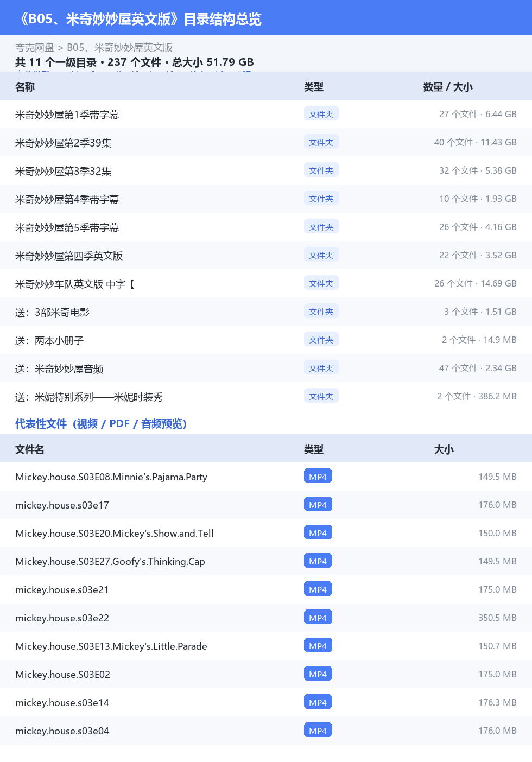The image size is (532, 762).
Task: Open folder 米奇妙妙车队英文版 中字
Action: pyautogui.click(x=75, y=284)
